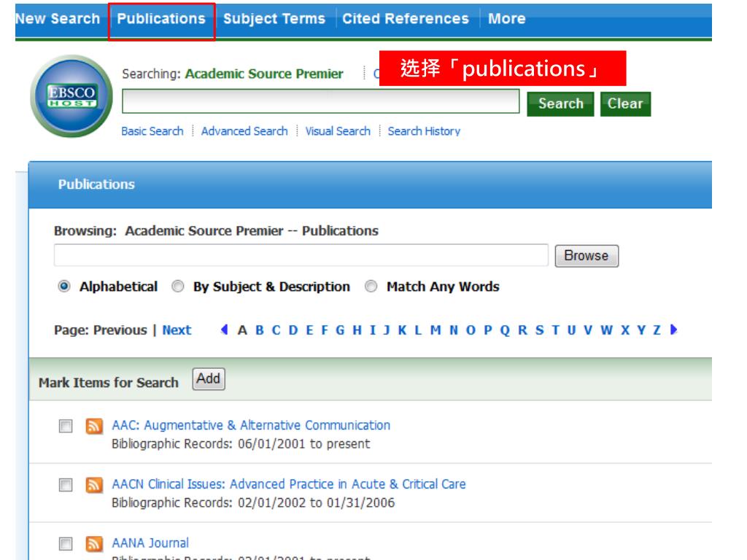Open RSS feed for AANA Journal
This screenshot has height=560, width=747.
tap(94, 544)
